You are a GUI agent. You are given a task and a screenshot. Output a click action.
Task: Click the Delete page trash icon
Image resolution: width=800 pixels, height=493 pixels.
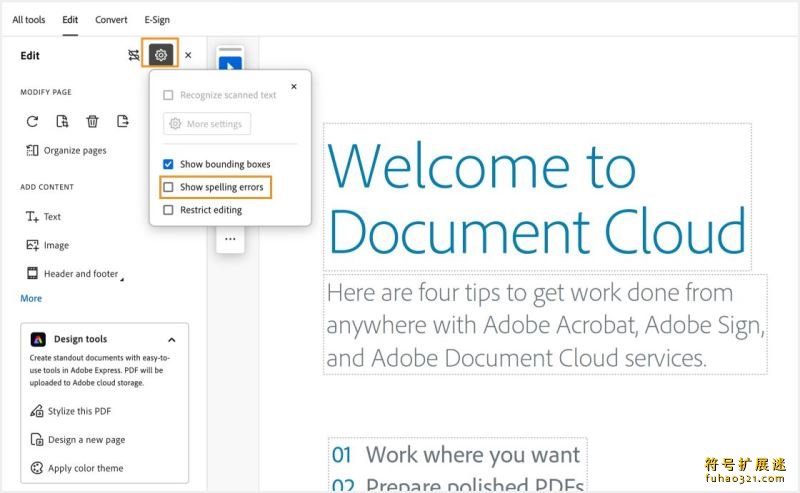(92, 121)
